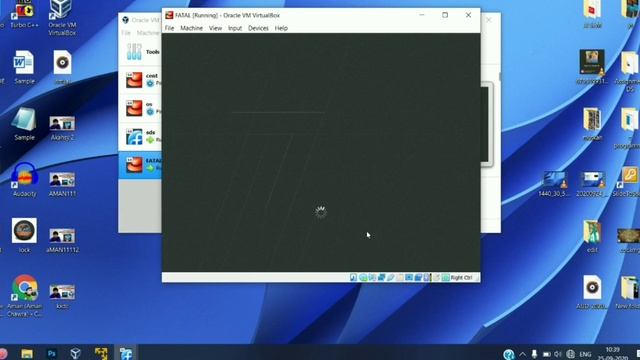Open the Help menu in VM window
The height and width of the screenshot is (360, 640).
281,28
